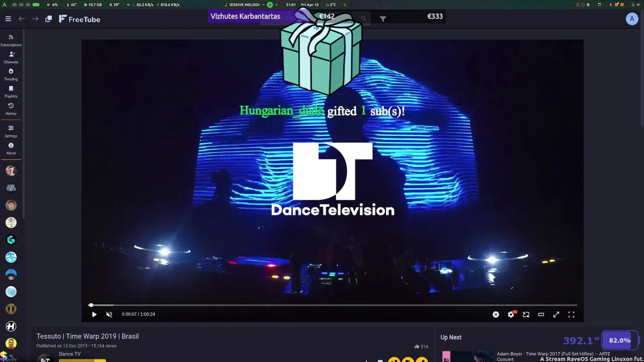
Task: Open the yellow avatar channel below the H logo
Action: [x=11, y=343]
